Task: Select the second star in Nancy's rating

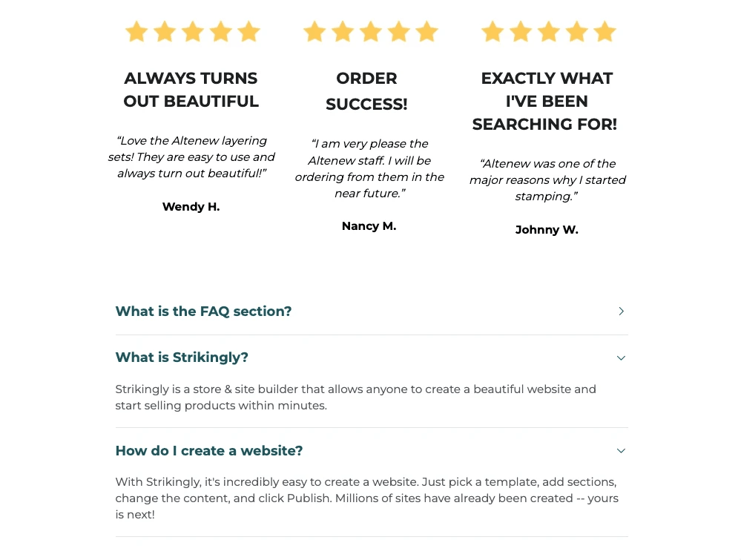Action: [342, 31]
